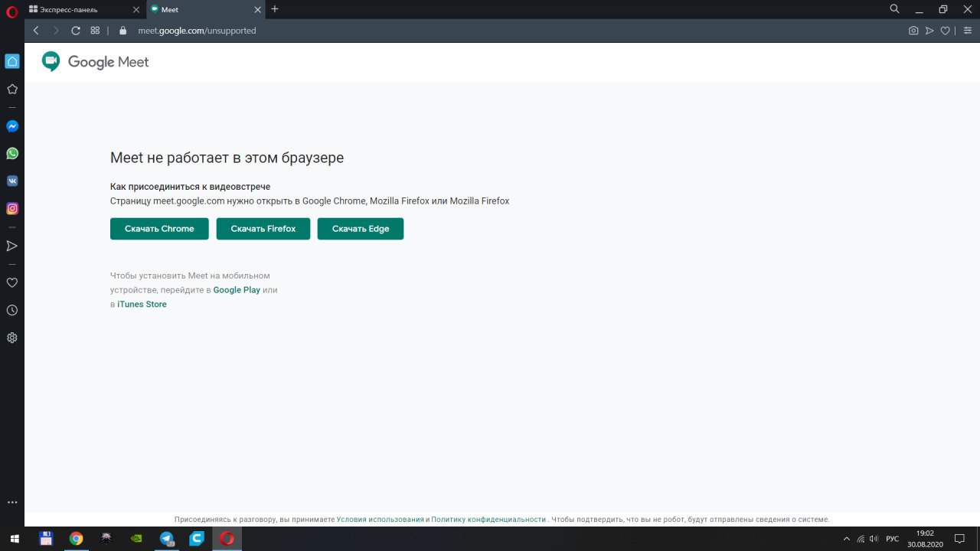Viewport: 980px width, 551px height.
Task: Add page to bookmarks via heart icon
Action: [946, 31]
